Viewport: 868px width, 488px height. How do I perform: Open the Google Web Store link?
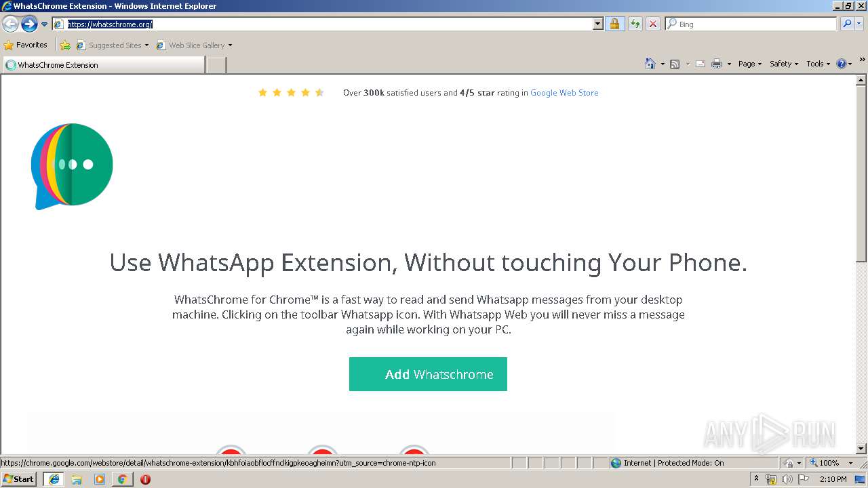pos(564,93)
